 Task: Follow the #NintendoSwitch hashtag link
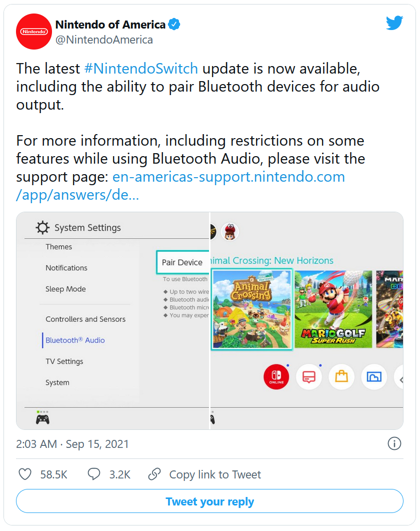point(141,69)
